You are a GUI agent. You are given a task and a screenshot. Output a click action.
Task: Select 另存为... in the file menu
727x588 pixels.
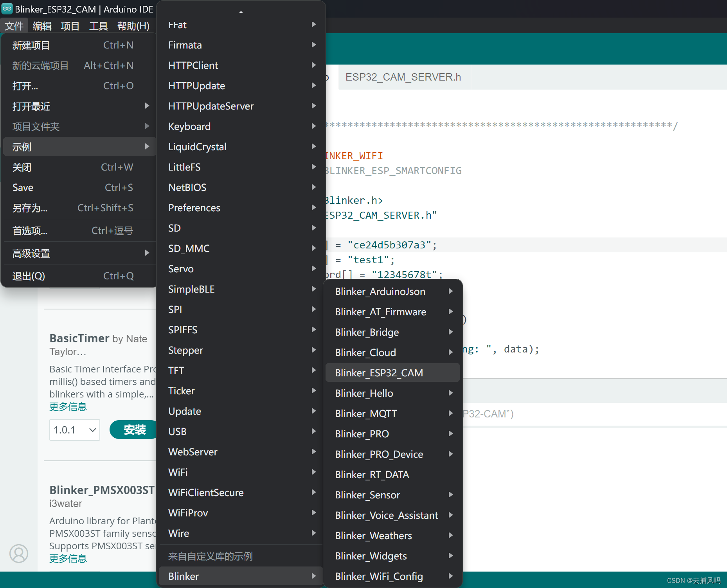79,208
